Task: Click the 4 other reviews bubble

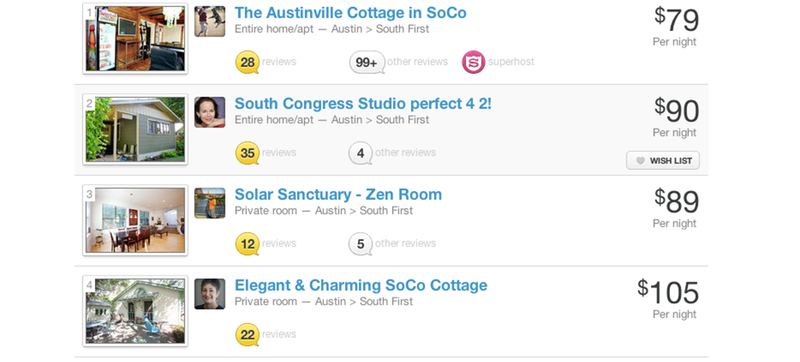Action: point(360,153)
